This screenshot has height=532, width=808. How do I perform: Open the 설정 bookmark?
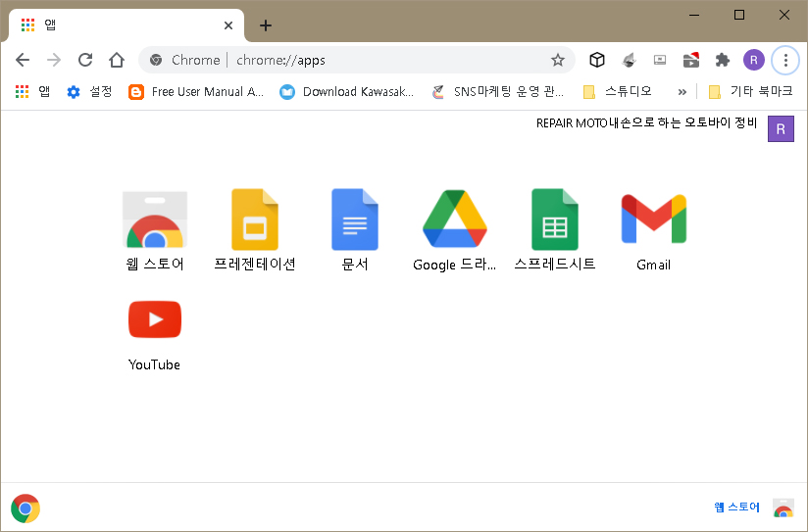89,92
